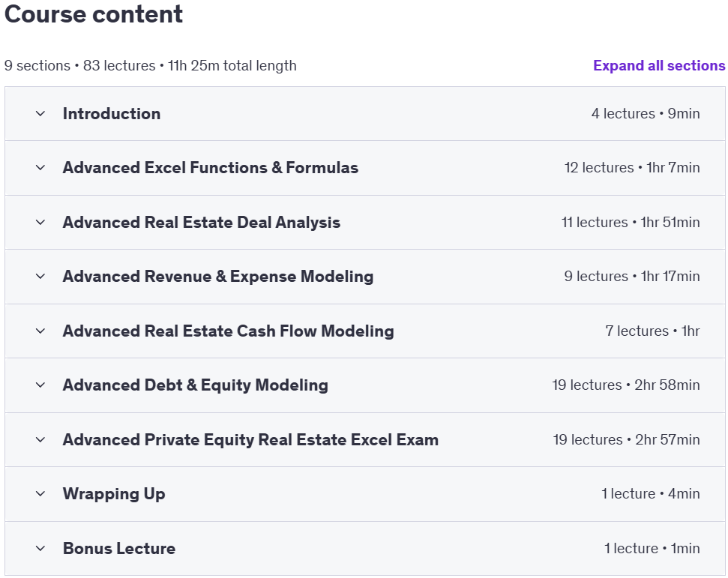Click the '7 lectures • 1hr' text
Viewport: 728px width, 578px height.
click(x=652, y=331)
